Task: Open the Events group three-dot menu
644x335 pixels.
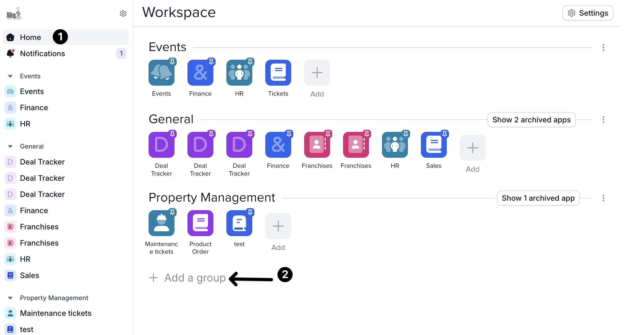Action: pos(603,48)
